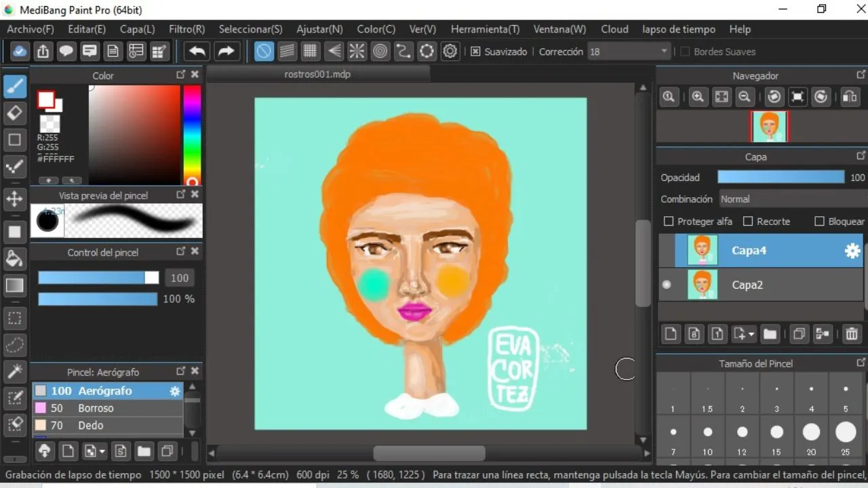Close the Control del pincel panel
Image resolution: width=868 pixels, height=488 pixels.
[195, 251]
